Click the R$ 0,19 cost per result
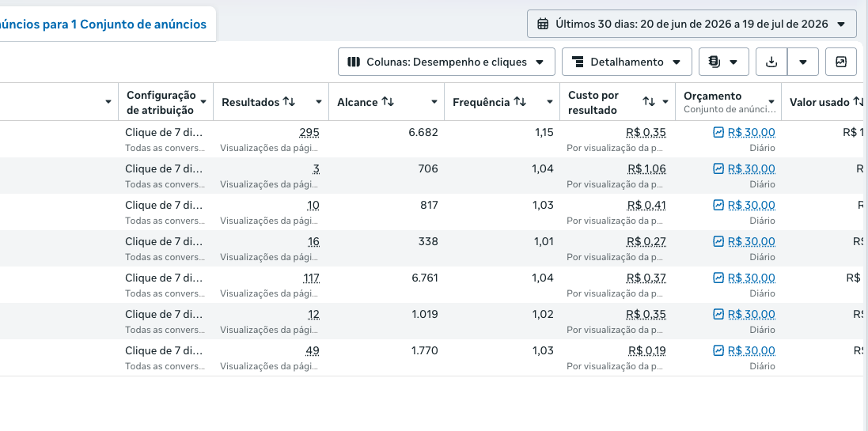The height and width of the screenshot is (431, 868). coord(647,351)
